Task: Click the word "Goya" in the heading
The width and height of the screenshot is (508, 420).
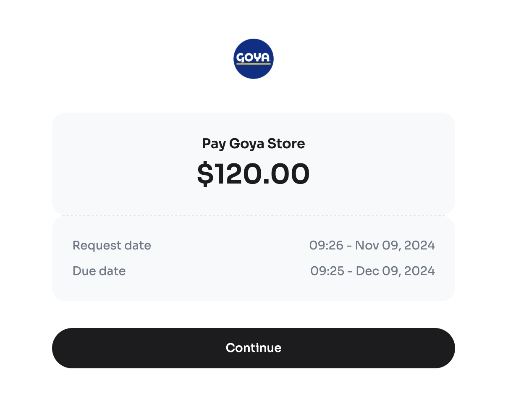Action: tap(246, 144)
